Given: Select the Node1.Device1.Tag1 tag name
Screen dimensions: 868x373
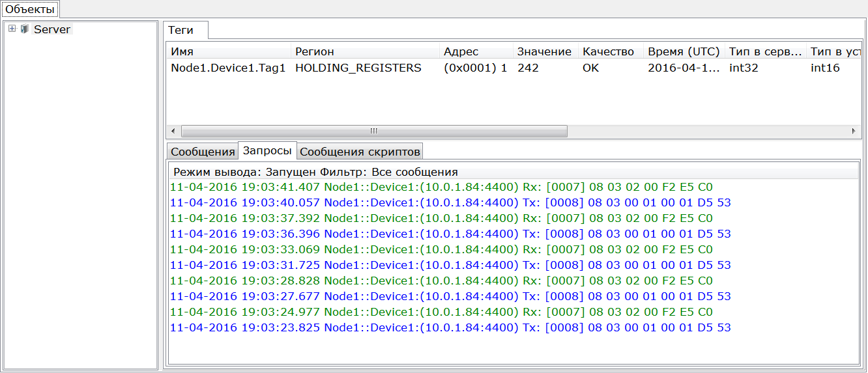Looking at the screenshot, I should tap(228, 68).
